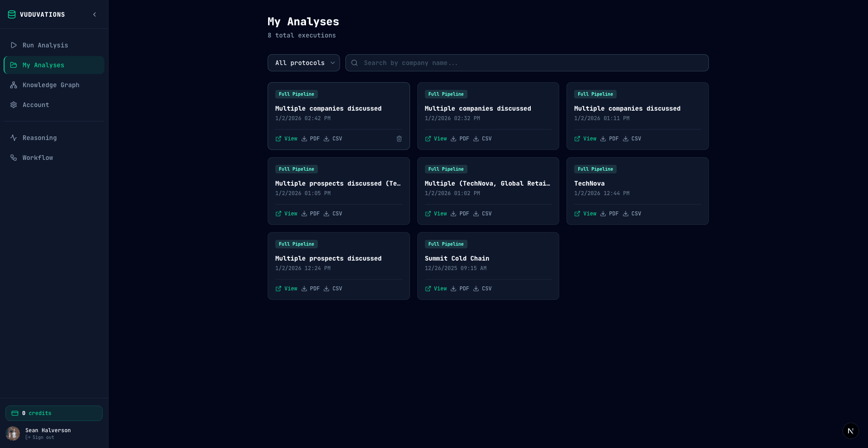The width and height of the screenshot is (868, 448).
Task: Click Sean Halverson's profile avatar
Action: tap(13, 434)
